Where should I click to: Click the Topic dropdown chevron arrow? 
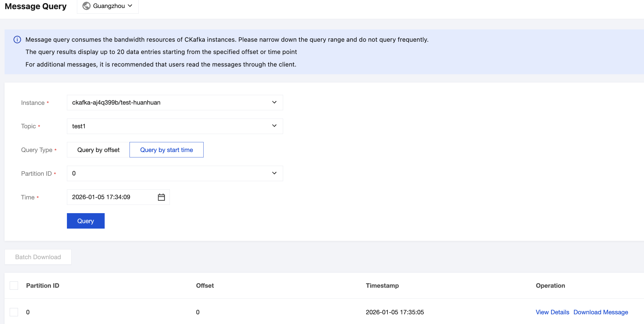click(x=274, y=126)
